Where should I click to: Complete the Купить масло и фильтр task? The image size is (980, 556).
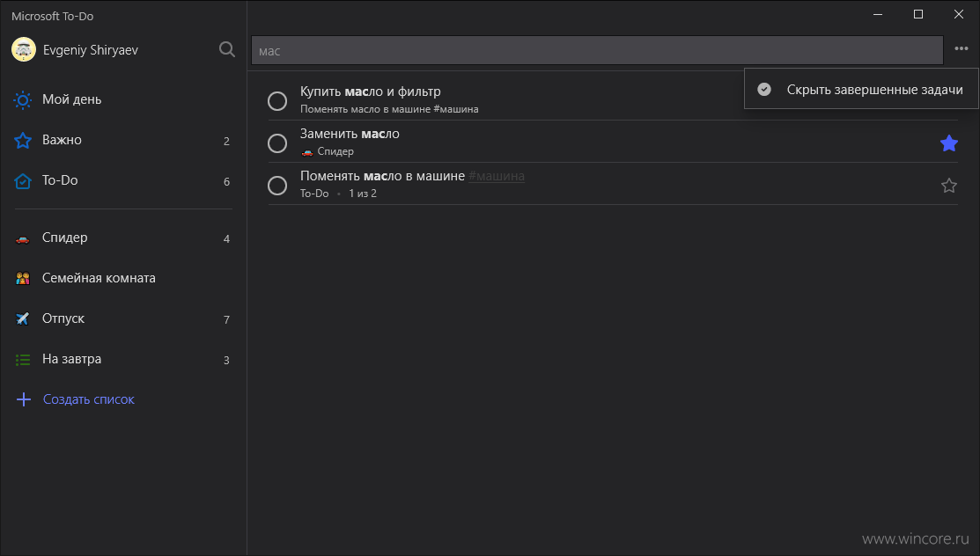[276, 101]
